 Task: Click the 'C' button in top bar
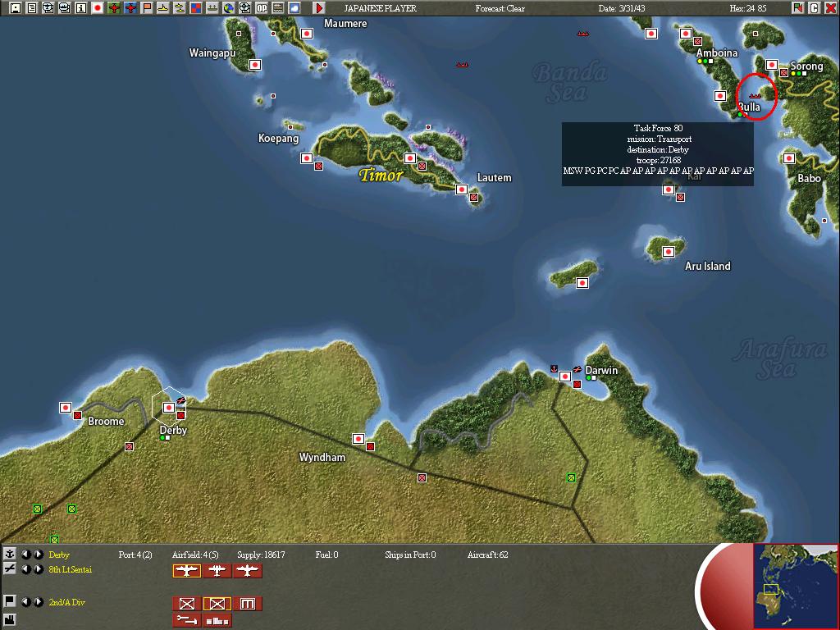point(815,8)
